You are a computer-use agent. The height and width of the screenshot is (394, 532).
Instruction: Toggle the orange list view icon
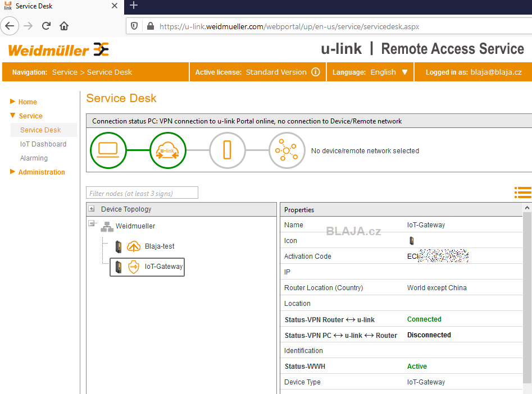pyautogui.click(x=522, y=193)
